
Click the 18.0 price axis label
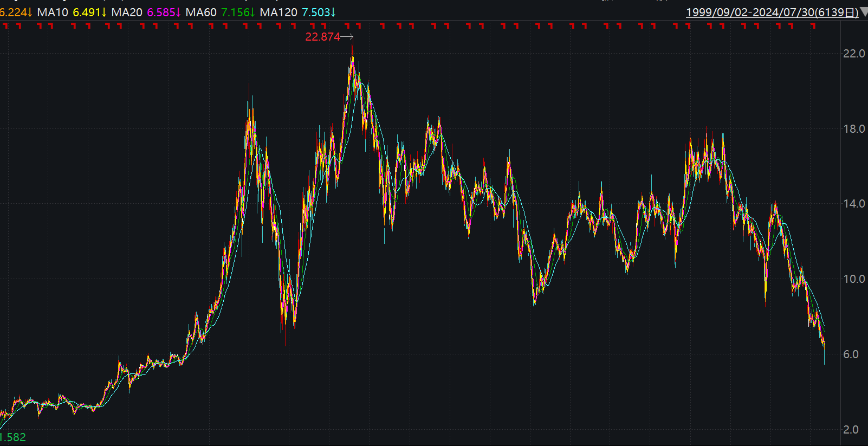coord(854,128)
